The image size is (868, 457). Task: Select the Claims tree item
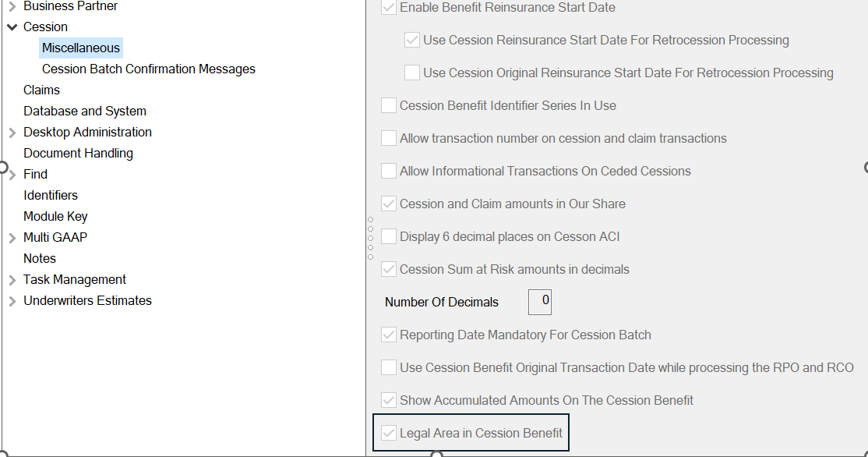point(41,90)
